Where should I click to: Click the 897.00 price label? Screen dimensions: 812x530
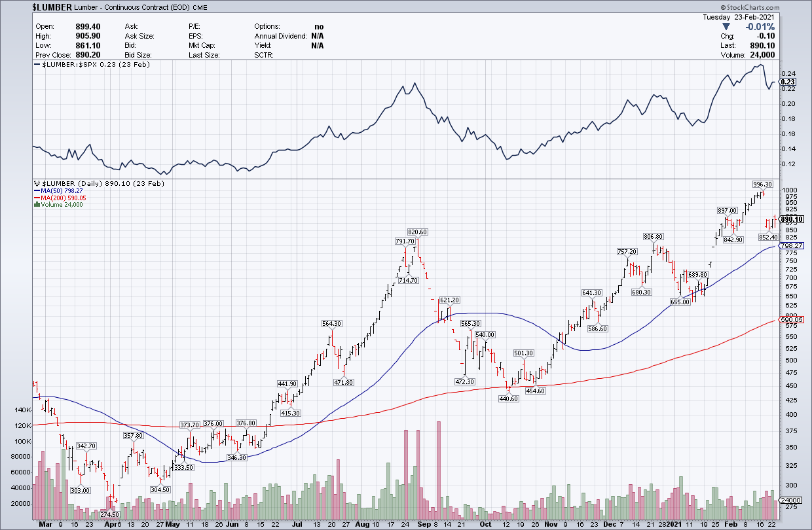coord(728,210)
